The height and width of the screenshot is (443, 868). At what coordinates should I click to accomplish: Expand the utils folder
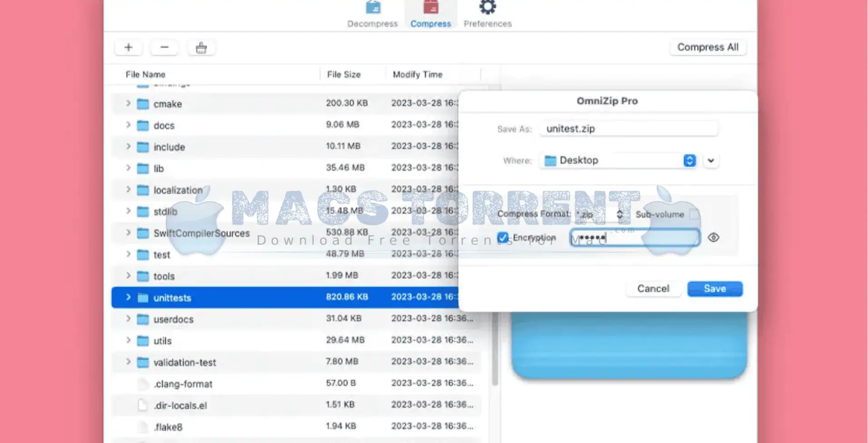[x=128, y=340]
